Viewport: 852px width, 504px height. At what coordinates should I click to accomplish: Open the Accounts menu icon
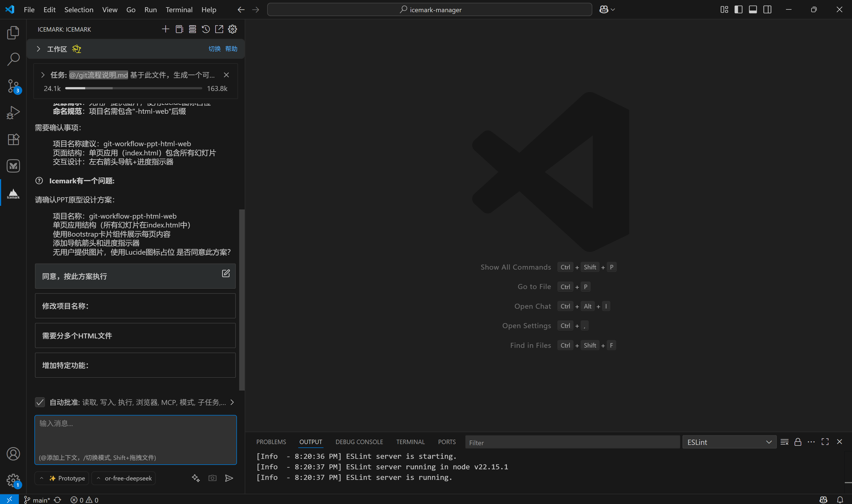[13, 454]
